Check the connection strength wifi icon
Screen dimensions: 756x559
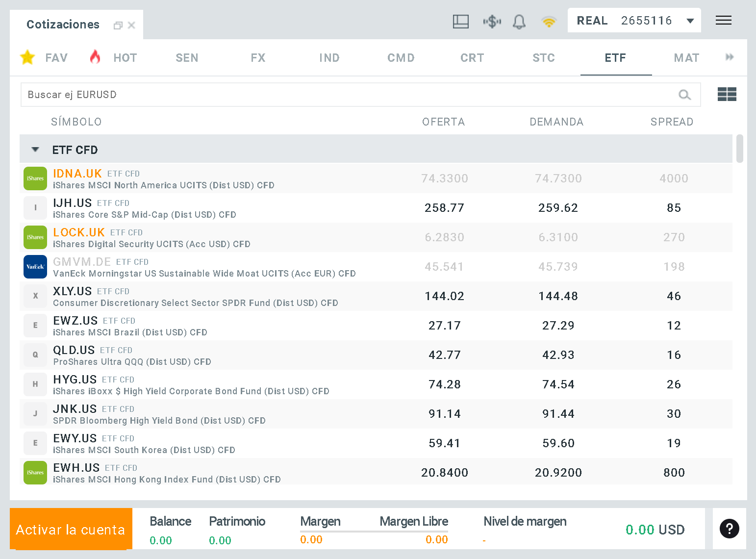tap(549, 22)
